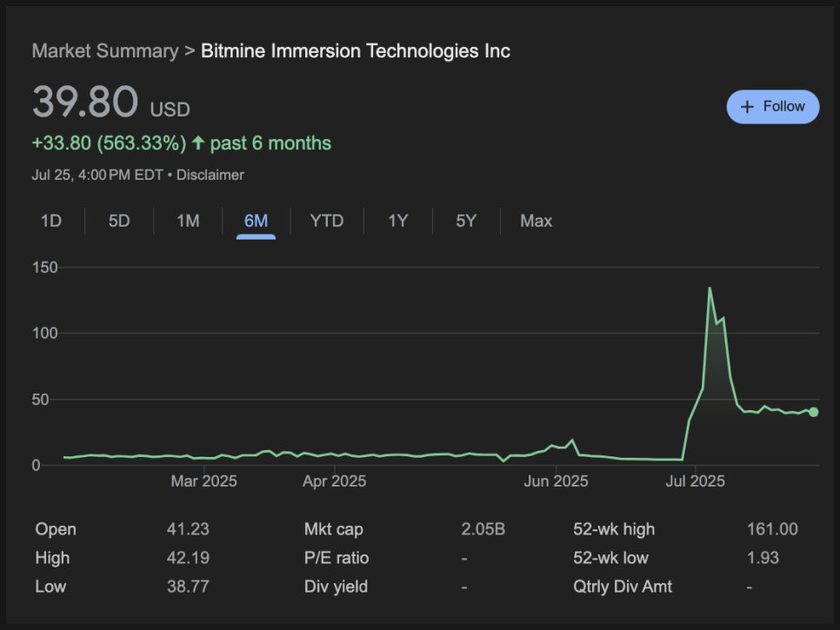Click the Div yield label

pyautogui.click(x=336, y=587)
